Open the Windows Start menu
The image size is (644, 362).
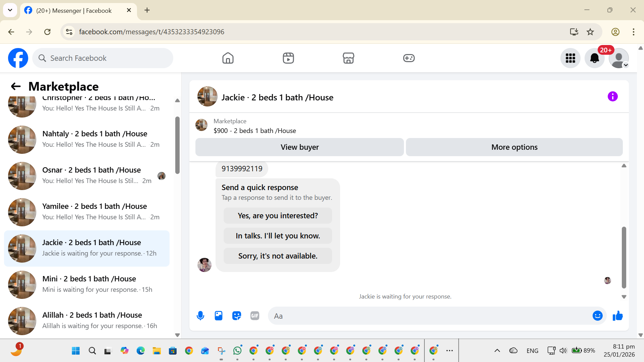pos(76,351)
